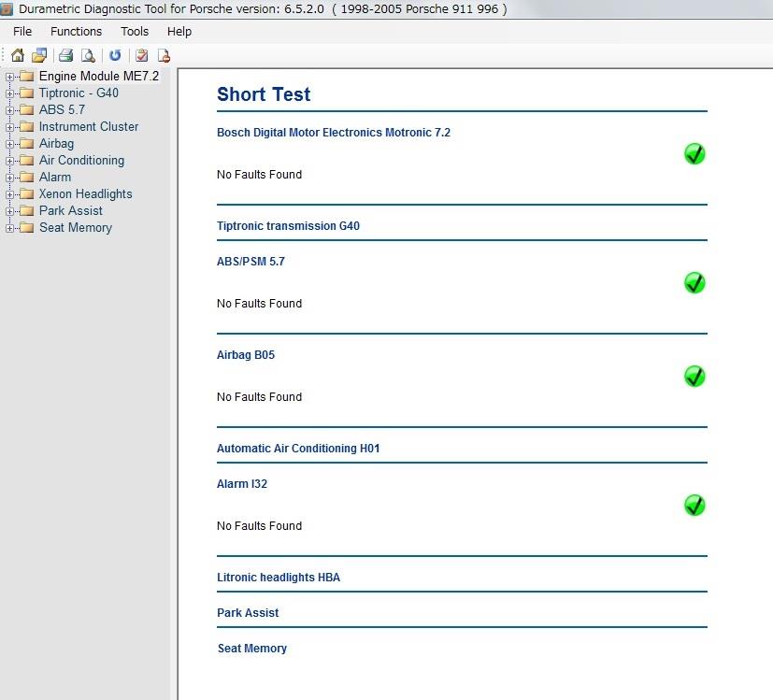Click the open folder toolbar icon
This screenshot has height=700, width=773.
39,55
